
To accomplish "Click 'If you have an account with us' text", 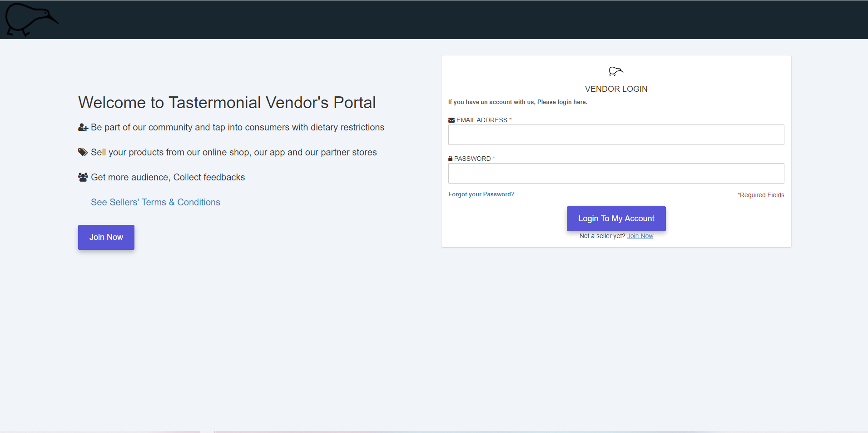I will pos(518,102).
